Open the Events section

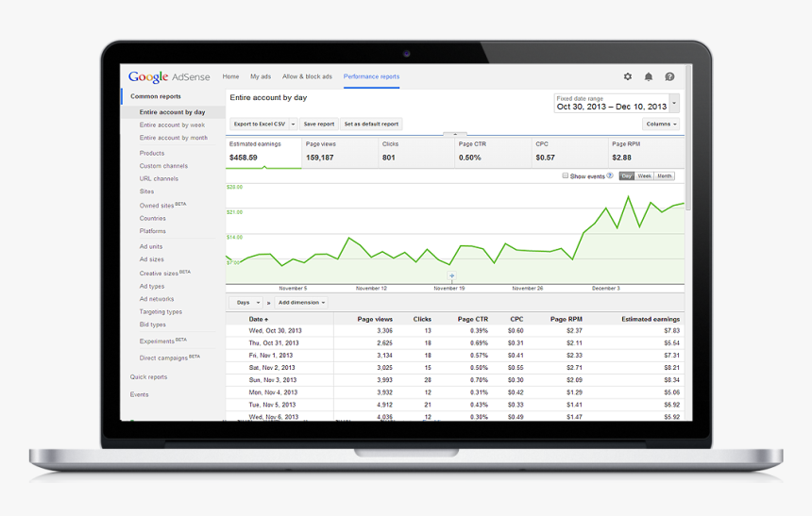point(140,395)
